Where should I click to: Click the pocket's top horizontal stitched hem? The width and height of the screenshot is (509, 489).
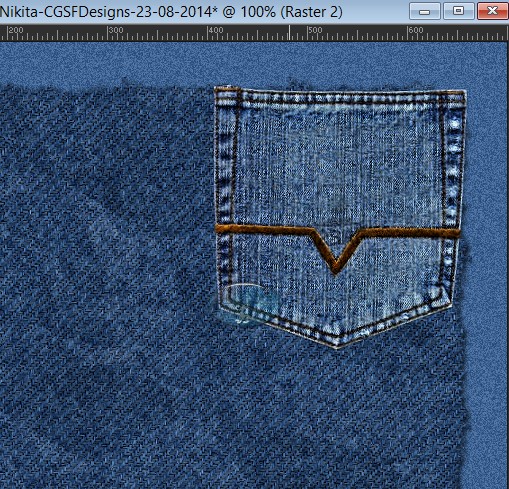(340, 97)
